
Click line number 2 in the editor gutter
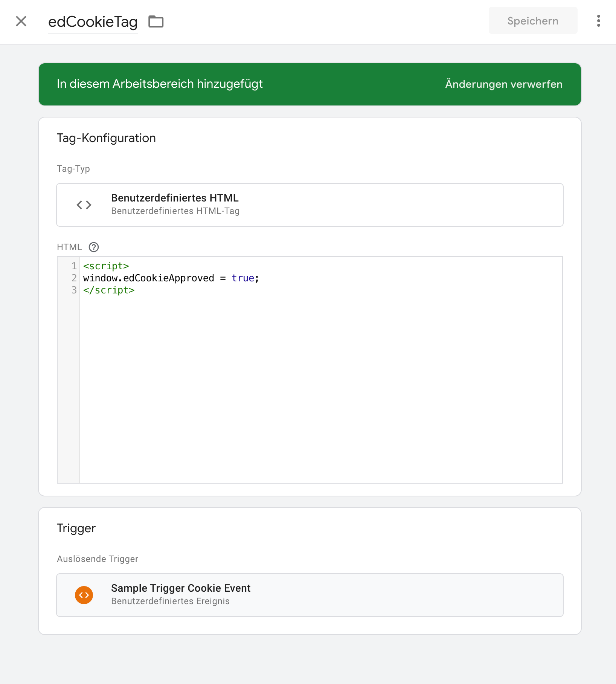74,278
